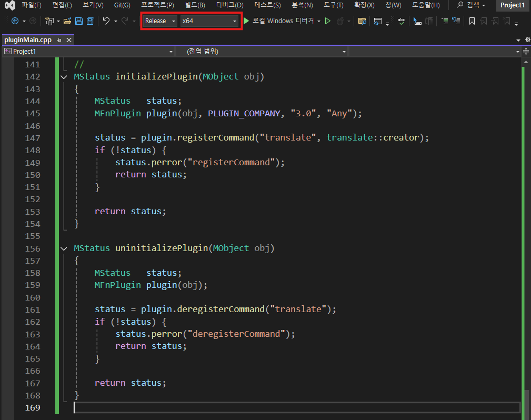Open the 파일(F) menu
The image size is (531, 420).
point(31,5)
